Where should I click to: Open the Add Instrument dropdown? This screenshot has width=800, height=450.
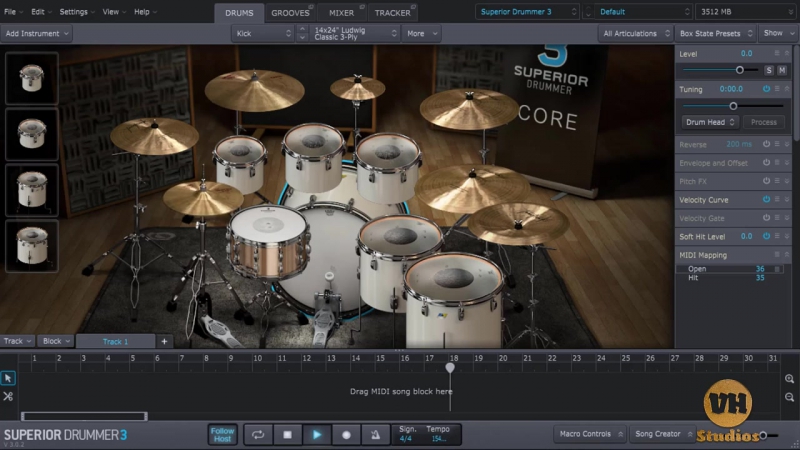point(36,34)
